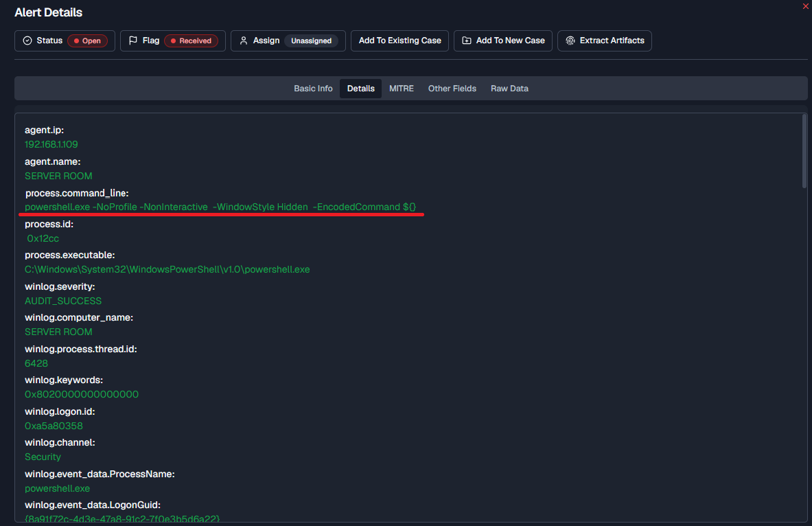The height and width of the screenshot is (526, 812).
Task: Switch to the Basic Info tab
Action: pyautogui.click(x=313, y=89)
